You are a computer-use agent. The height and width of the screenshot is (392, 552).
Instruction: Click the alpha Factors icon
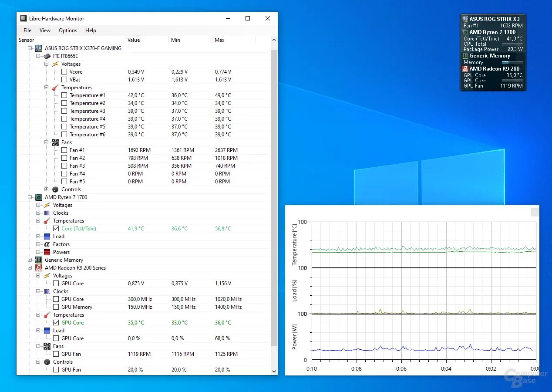click(47, 244)
